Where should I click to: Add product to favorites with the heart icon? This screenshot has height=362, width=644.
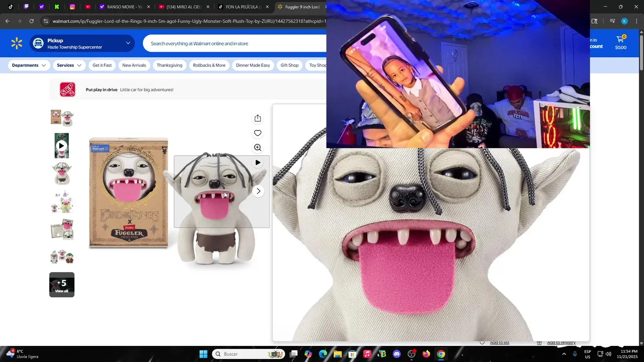click(x=258, y=133)
